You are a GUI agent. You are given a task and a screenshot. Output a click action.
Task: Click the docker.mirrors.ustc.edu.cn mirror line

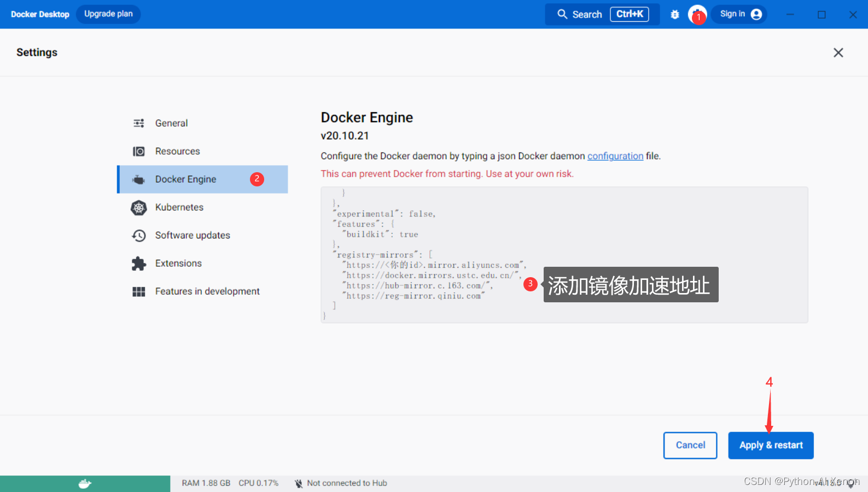click(432, 276)
